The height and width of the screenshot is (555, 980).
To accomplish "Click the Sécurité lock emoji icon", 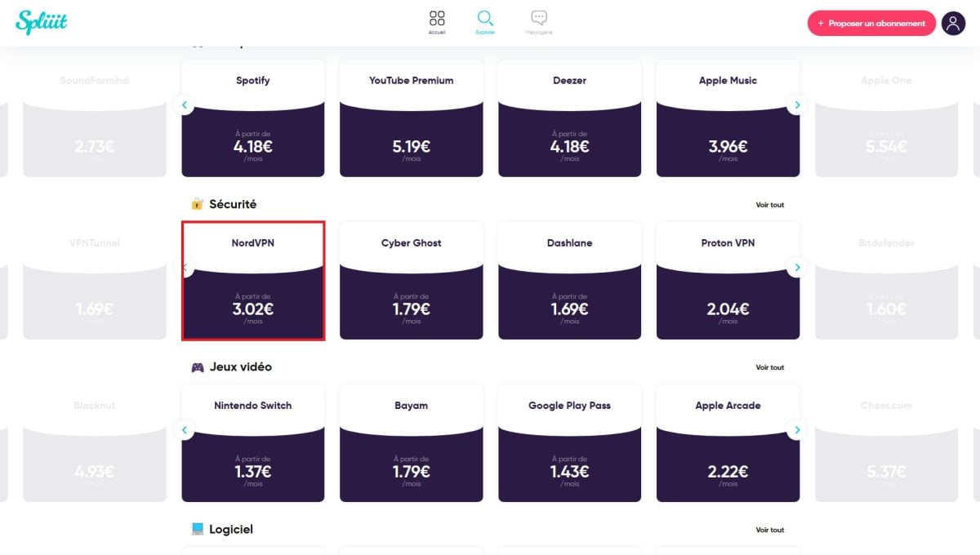I will coord(197,204).
